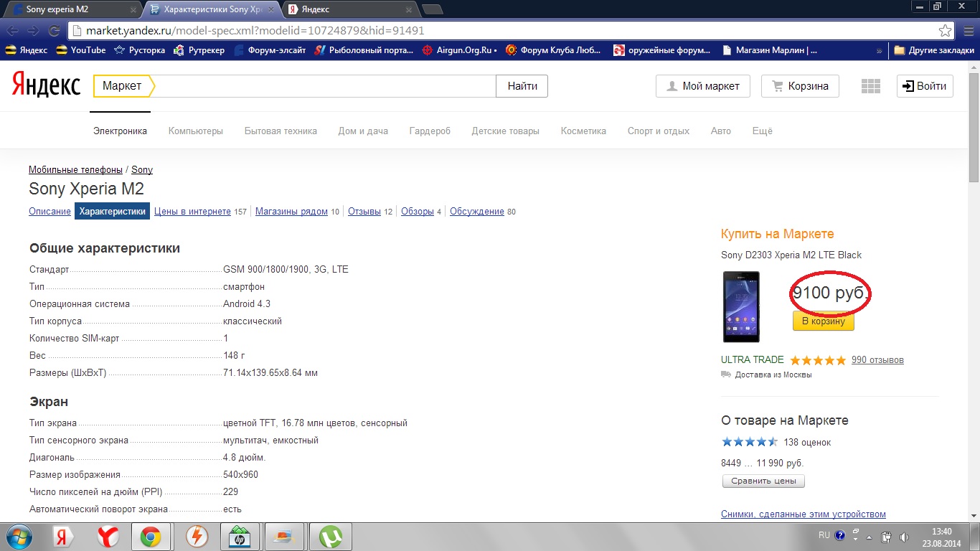Switch the RU language indicator
This screenshot has height=551, width=980.
[x=824, y=535]
